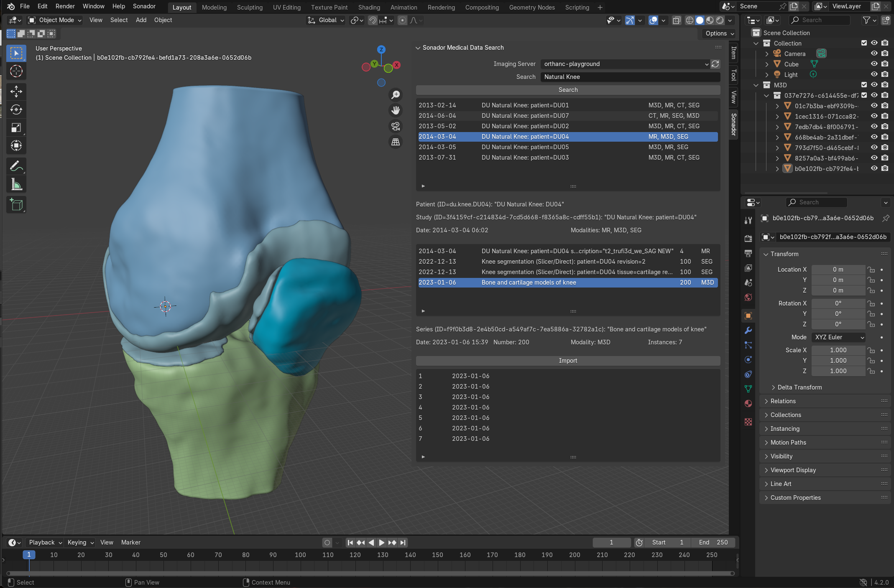Open the Render properties tab icon
Viewport: 894px width, 588px height.
tap(748, 238)
